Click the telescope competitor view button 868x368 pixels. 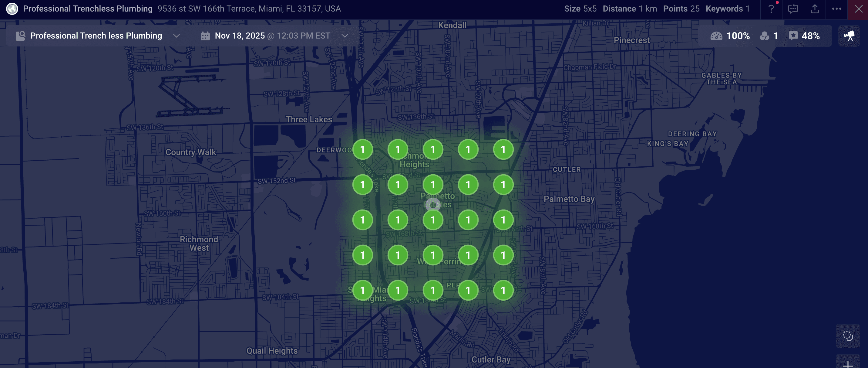849,36
